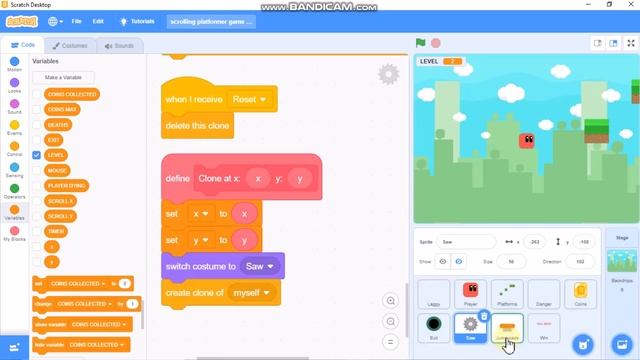The height and width of the screenshot is (360, 640).
Task: Select the Player sprite thumbnail
Action: click(470, 294)
